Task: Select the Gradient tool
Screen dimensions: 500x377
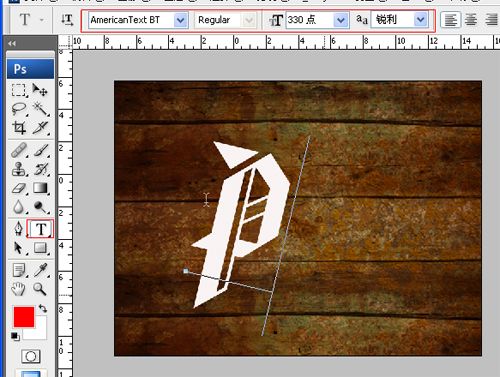Action: point(41,188)
